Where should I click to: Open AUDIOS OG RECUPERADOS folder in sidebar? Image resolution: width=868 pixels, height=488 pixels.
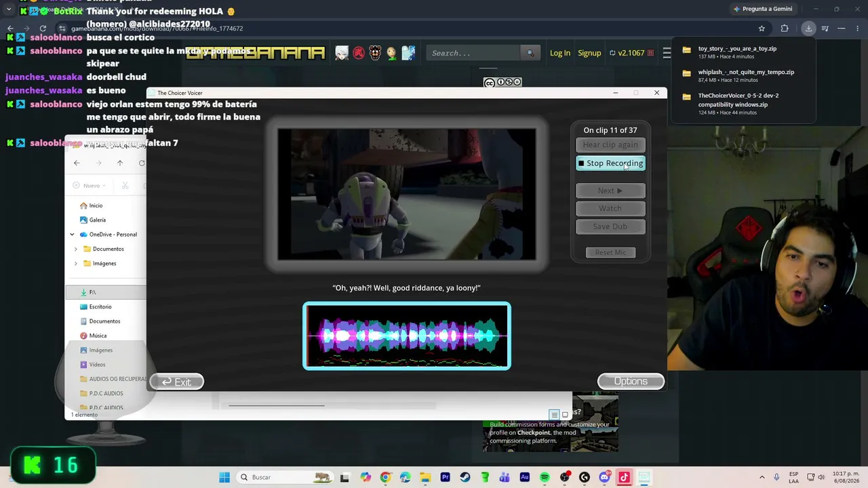tap(113, 379)
